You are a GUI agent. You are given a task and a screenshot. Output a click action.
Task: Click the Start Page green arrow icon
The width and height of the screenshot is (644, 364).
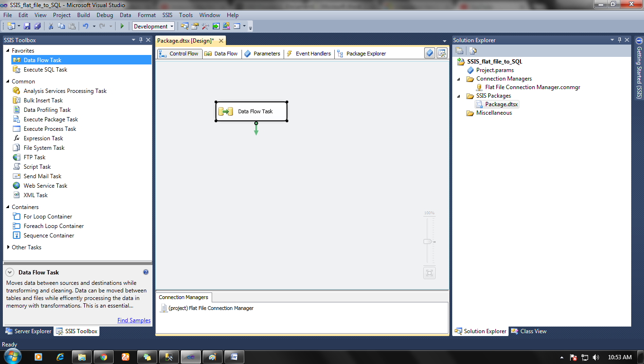pyautogui.click(x=216, y=26)
